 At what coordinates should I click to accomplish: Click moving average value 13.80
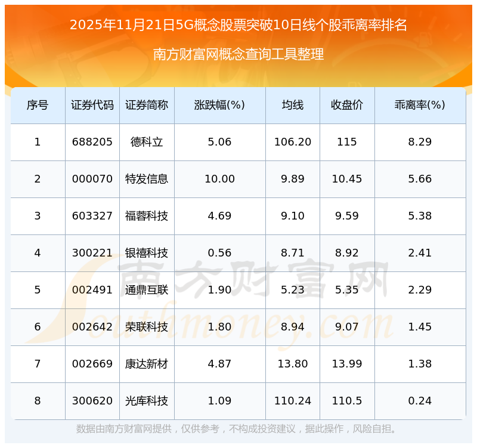[293, 364]
